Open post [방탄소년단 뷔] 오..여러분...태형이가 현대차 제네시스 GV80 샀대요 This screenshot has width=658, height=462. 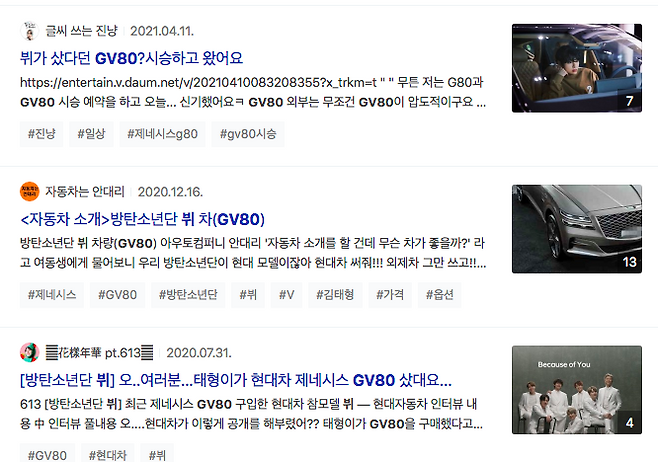tap(236, 380)
